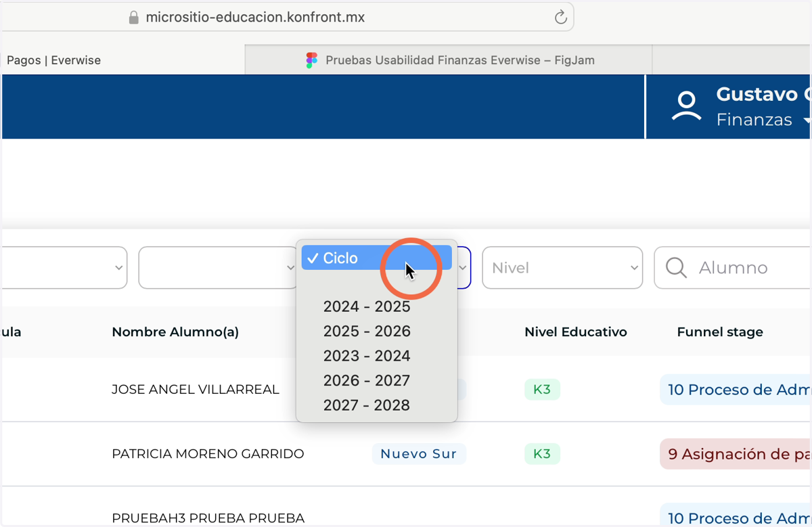The height and width of the screenshot is (527, 812).
Task: Click the Nombre Alumno(a) column header
Action: pos(175,332)
